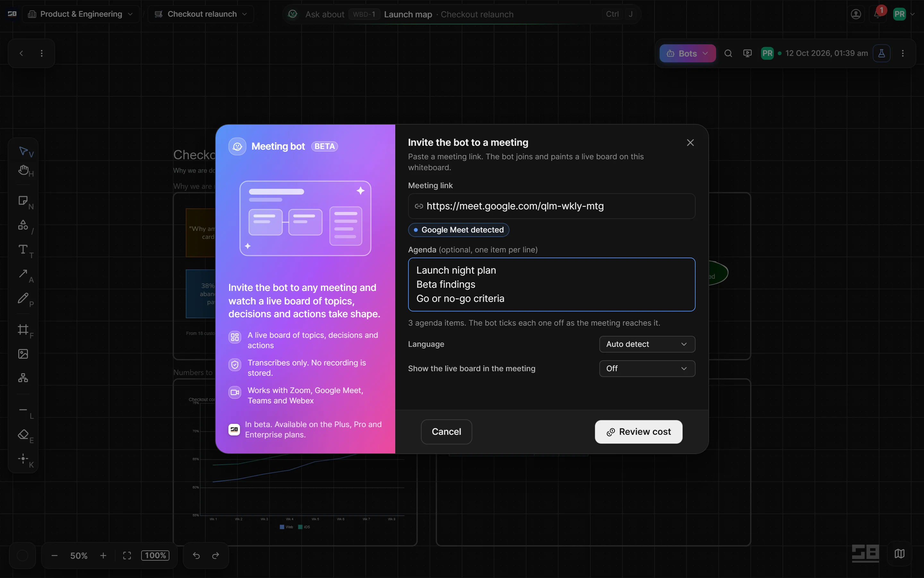Click the Ask about search bar
Screen dimensions: 924x578
click(x=462, y=14)
